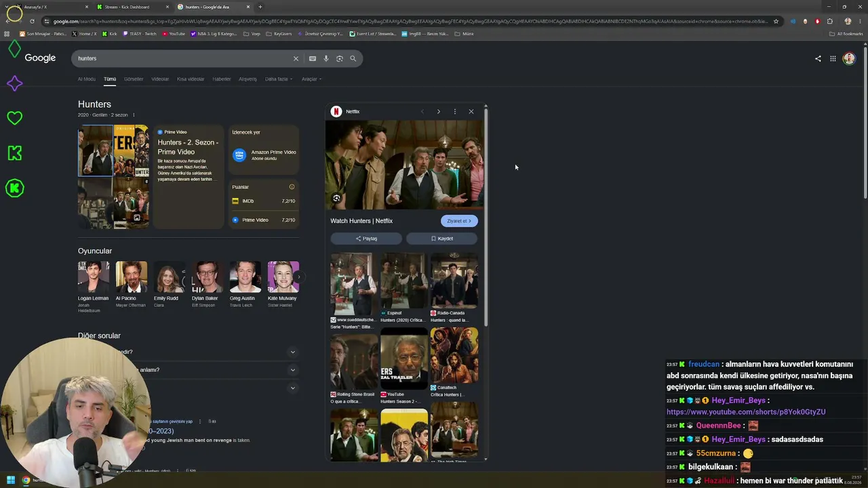Select the 'Videolar' search tab
The image size is (868, 488).
pyautogui.click(x=160, y=79)
